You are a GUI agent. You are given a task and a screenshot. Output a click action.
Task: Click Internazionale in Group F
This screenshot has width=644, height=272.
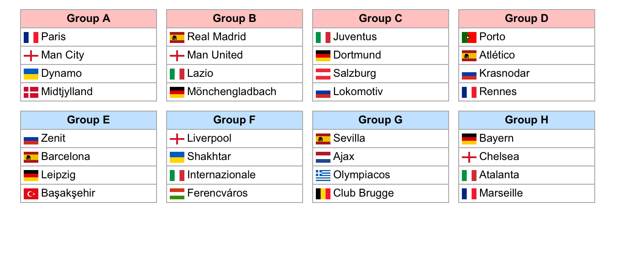pyautogui.click(x=221, y=175)
